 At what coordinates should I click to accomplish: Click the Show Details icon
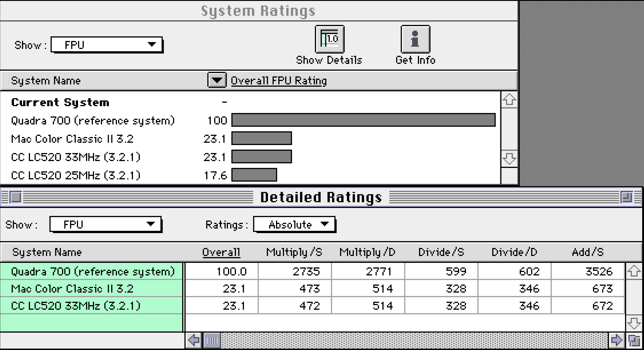point(330,39)
